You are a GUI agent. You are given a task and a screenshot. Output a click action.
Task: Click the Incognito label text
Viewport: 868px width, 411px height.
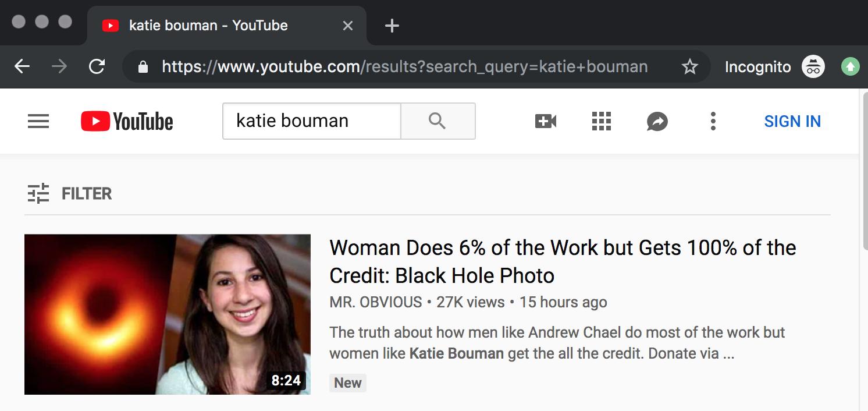758,67
